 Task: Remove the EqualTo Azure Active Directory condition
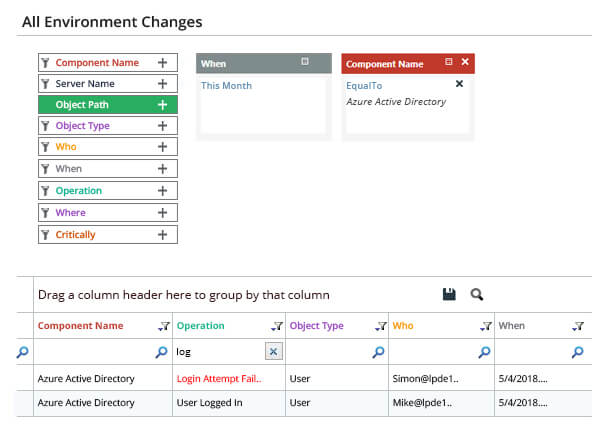(x=459, y=84)
